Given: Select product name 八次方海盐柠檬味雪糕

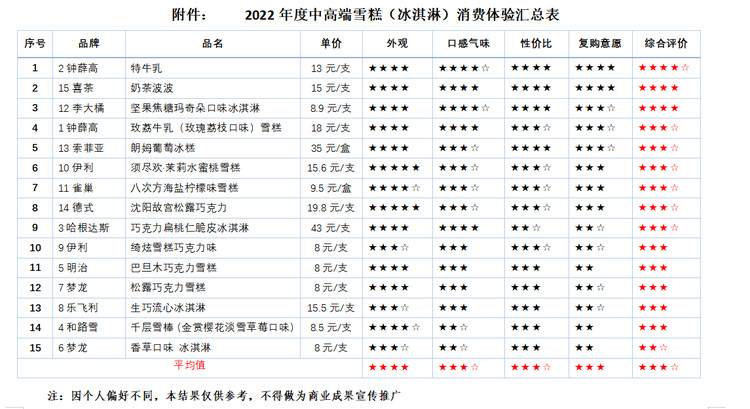Looking at the screenshot, I should click(184, 188).
